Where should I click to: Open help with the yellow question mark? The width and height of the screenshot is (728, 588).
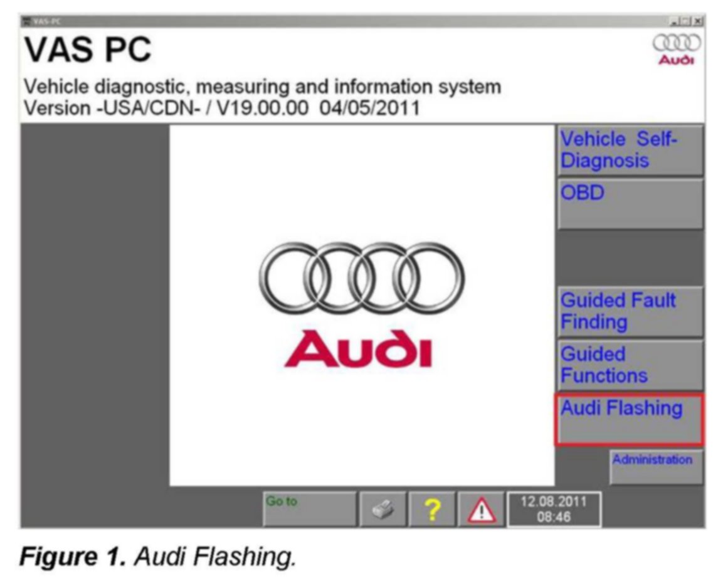click(431, 509)
